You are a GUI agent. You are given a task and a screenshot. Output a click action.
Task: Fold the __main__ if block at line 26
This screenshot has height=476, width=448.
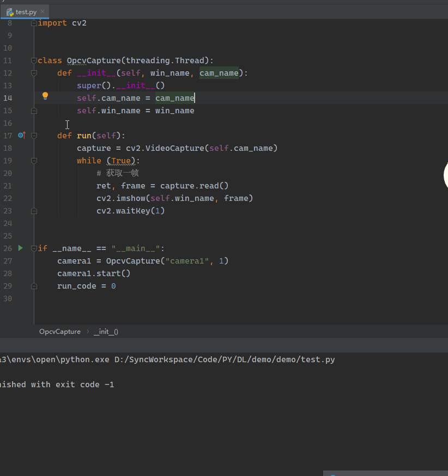pos(34,248)
